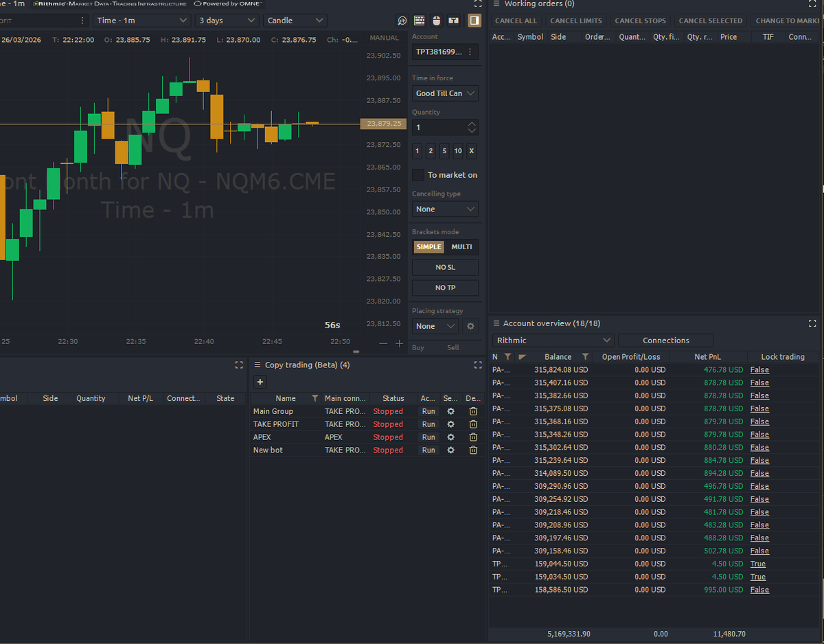This screenshot has height=644, width=824.
Task: Delete the APEX copy configuration
Action: pyautogui.click(x=473, y=437)
